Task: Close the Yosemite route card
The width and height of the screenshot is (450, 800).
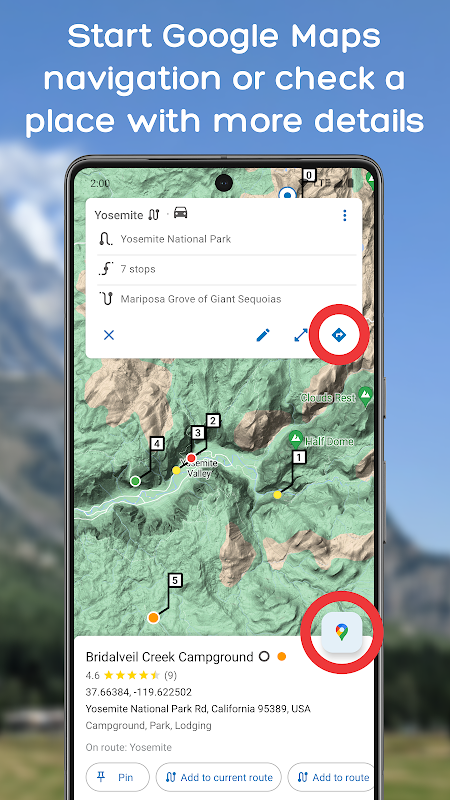Action: point(109,335)
